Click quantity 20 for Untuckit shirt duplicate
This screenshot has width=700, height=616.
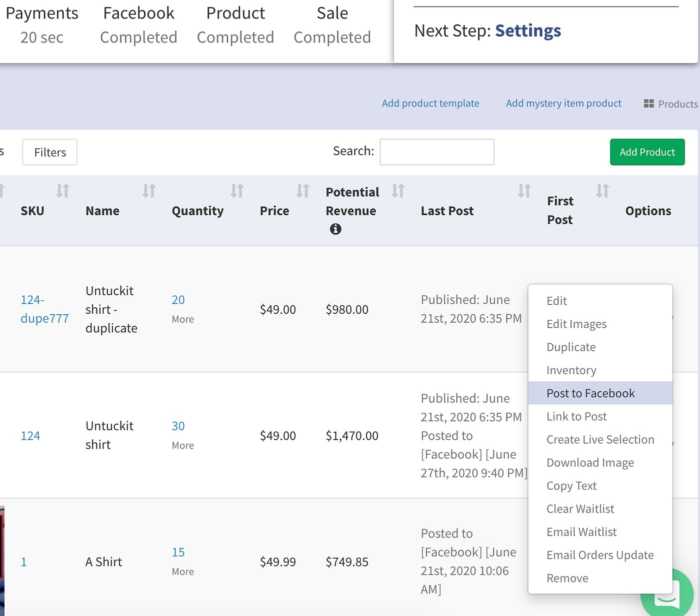click(178, 300)
